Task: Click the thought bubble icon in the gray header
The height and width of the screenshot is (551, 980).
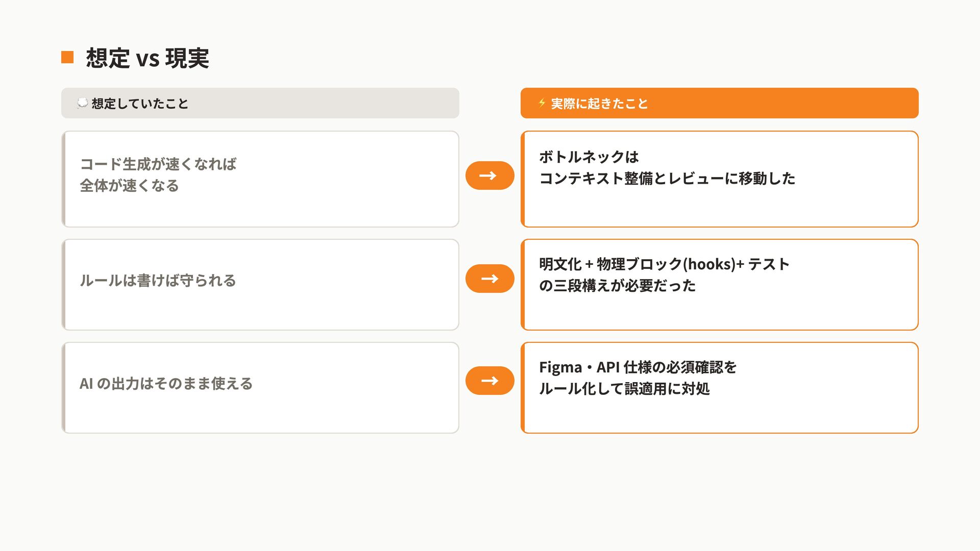Action: pos(82,103)
